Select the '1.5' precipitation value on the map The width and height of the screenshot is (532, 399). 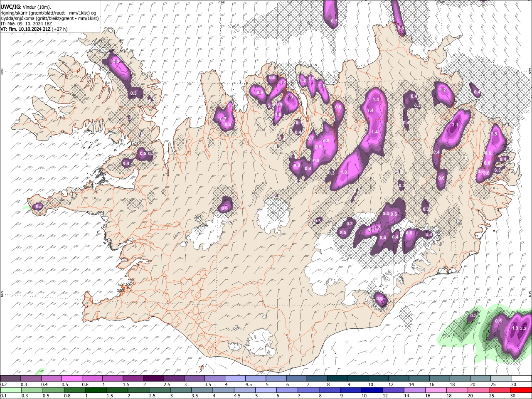[x=494, y=134]
